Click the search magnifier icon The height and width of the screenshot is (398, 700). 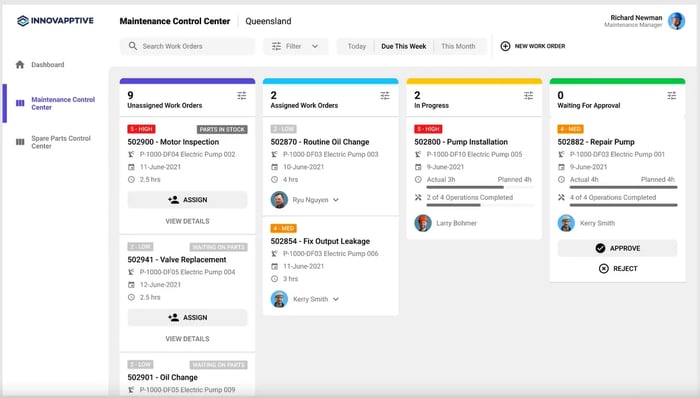pyautogui.click(x=133, y=46)
